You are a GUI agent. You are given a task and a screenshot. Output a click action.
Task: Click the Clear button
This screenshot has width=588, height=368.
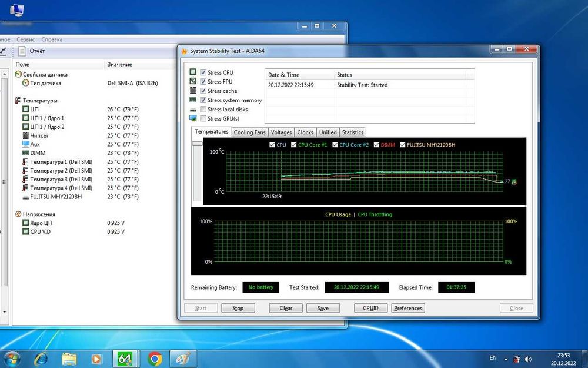pos(286,308)
